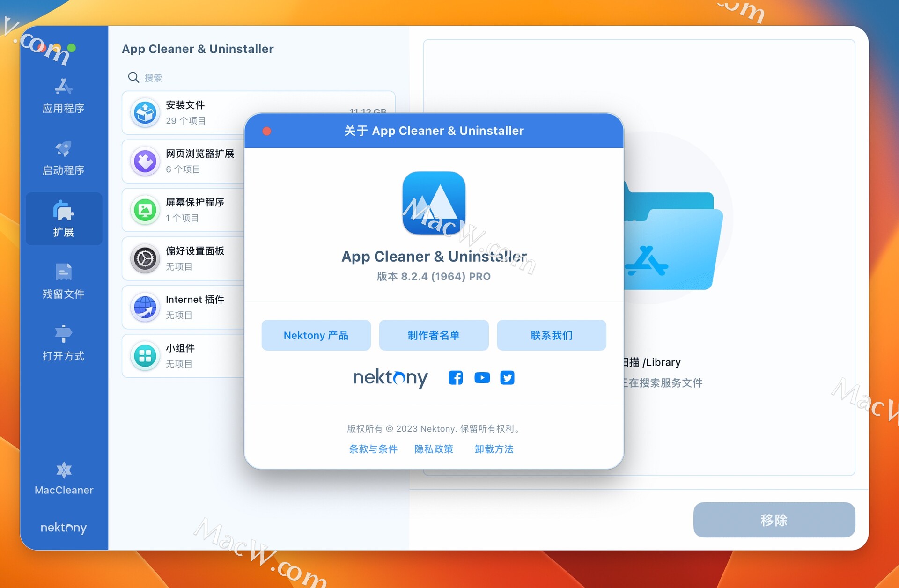The image size is (899, 588).
Task: Open Nektony Facebook page icon
Action: pyautogui.click(x=456, y=378)
